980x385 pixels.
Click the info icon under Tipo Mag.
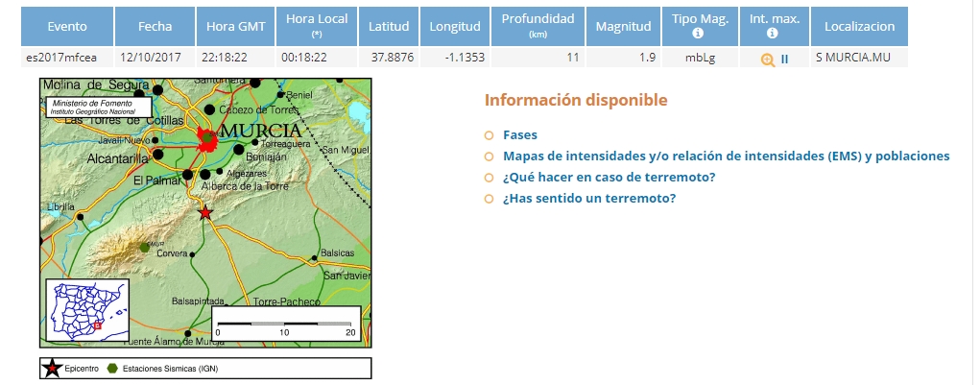698,34
